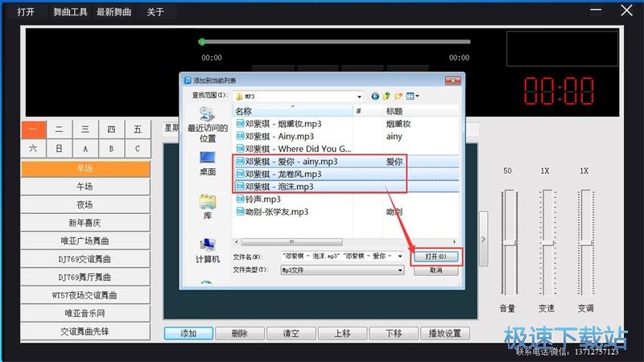The width and height of the screenshot is (644, 362).
Task: Select the Desktop (桌面) shortcut icon
Action: 208,163
